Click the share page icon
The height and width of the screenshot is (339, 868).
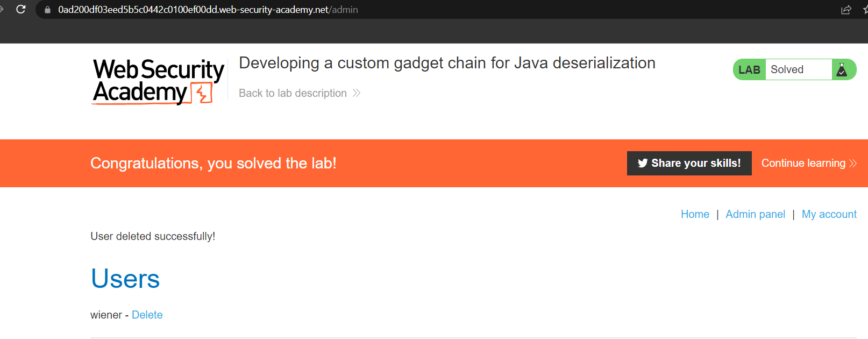(845, 9)
